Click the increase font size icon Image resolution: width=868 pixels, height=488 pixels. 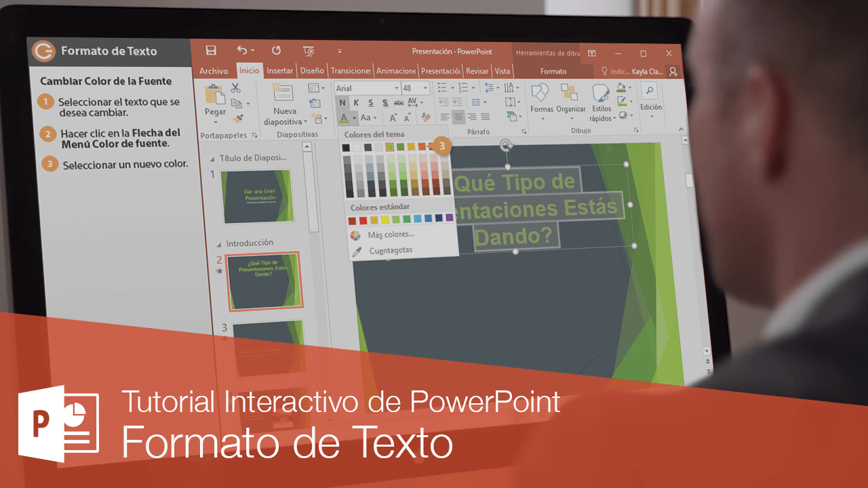392,117
